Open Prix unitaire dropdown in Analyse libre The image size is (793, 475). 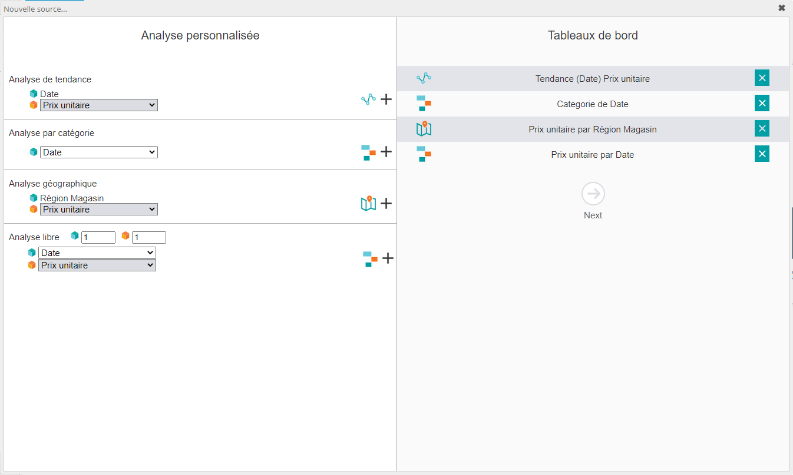(96, 265)
